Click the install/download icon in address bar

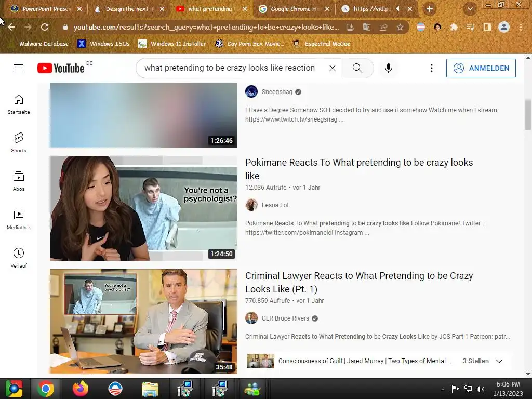(x=350, y=27)
